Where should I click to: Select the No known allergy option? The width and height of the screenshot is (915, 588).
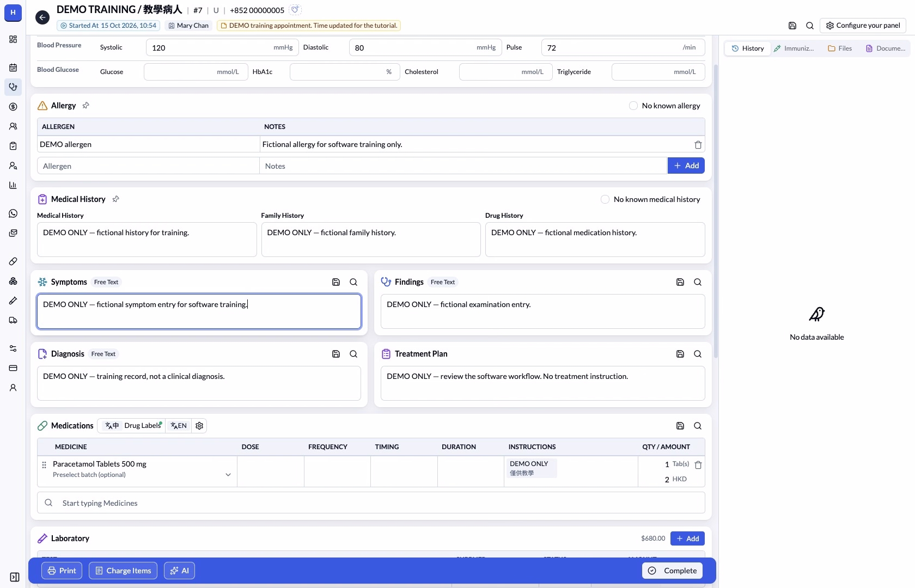pyautogui.click(x=633, y=106)
